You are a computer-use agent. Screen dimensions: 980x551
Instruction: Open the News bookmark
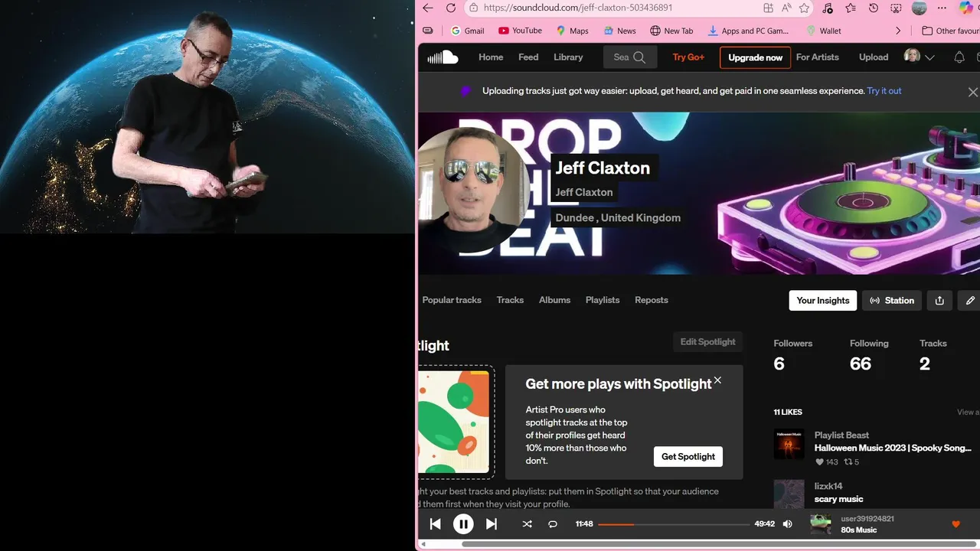pyautogui.click(x=619, y=31)
